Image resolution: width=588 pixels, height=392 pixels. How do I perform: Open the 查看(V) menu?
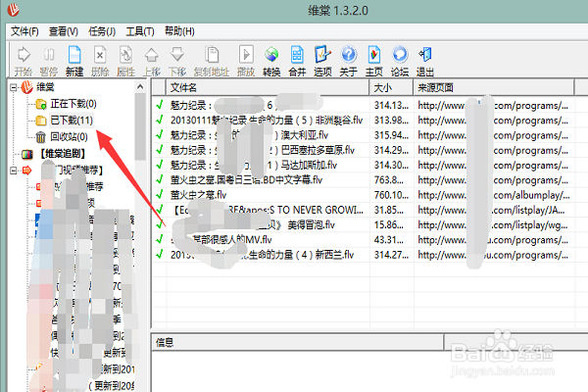pyautogui.click(x=64, y=31)
